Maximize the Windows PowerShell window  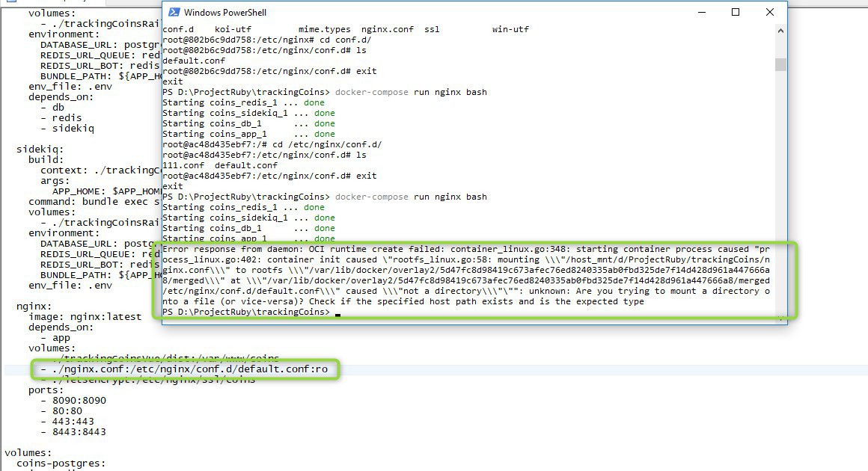(736, 12)
